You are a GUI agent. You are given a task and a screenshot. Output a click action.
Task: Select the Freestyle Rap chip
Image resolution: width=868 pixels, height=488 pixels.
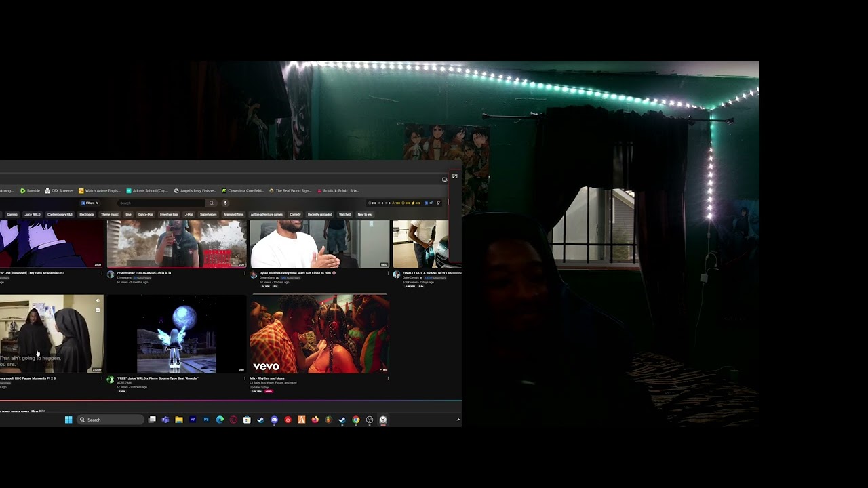[x=169, y=214]
